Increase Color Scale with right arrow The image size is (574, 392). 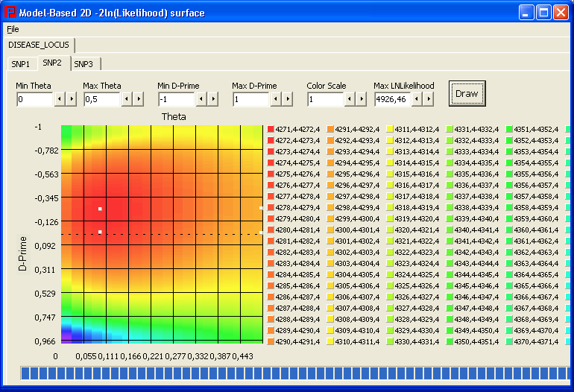point(362,99)
